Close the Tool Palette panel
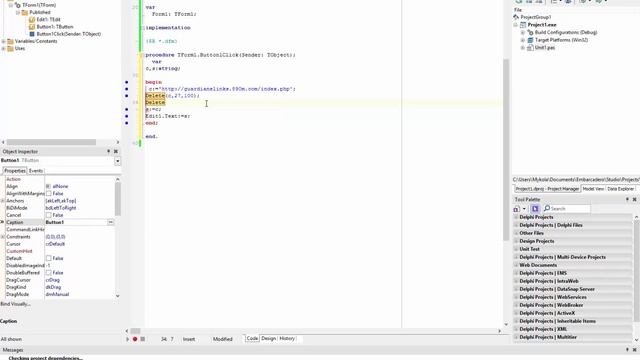Viewport: 640px width, 360px height. click(x=635, y=200)
